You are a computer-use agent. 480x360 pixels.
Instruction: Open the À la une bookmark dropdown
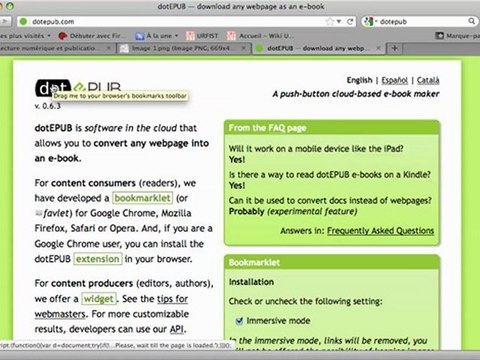click(157, 36)
